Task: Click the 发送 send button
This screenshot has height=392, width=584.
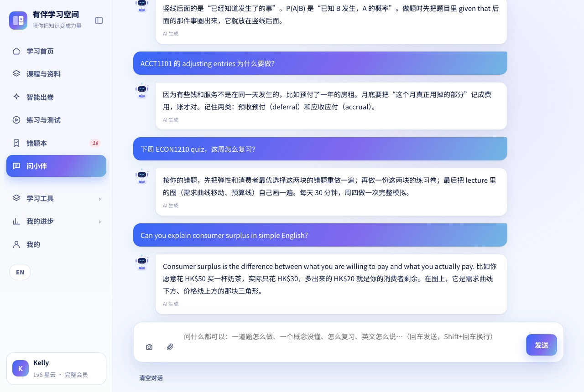Action: tap(542, 345)
